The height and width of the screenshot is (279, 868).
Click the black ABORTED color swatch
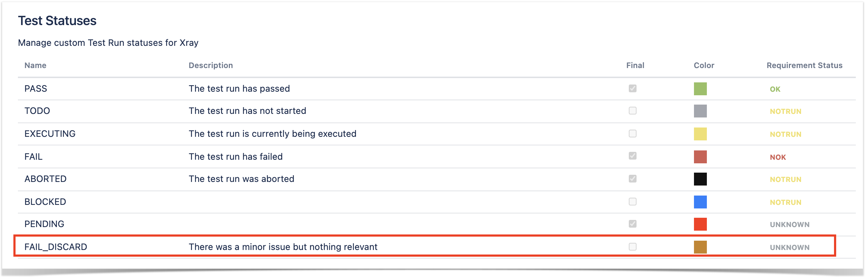(700, 179)
